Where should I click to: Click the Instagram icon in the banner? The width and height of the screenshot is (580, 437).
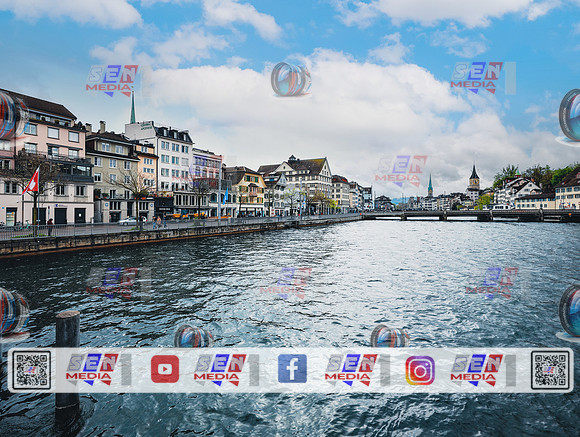(x=420, y=370)
